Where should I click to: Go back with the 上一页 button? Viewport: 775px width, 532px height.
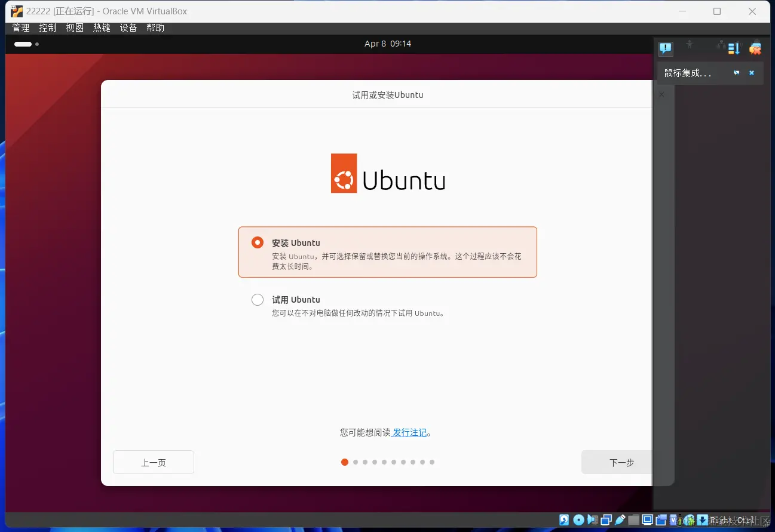click(154, 462)
